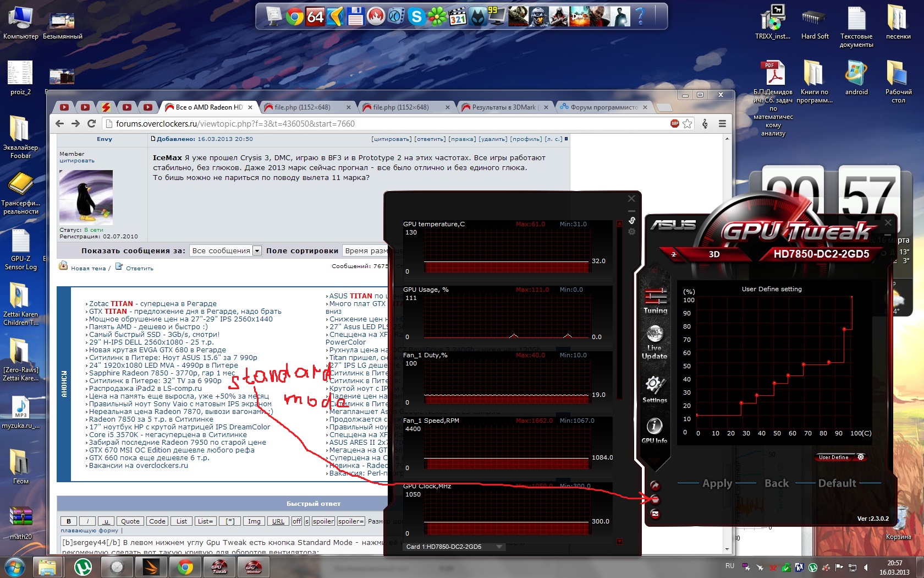Open the 'Все сообщения' dropdown
The width and height of the screenshot is (924, 578).
click(x=226, y=250)
